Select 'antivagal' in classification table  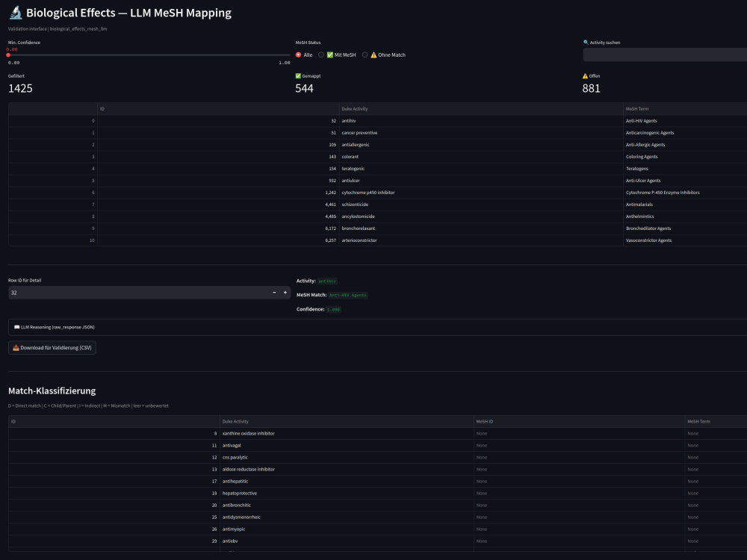[347, 445]
